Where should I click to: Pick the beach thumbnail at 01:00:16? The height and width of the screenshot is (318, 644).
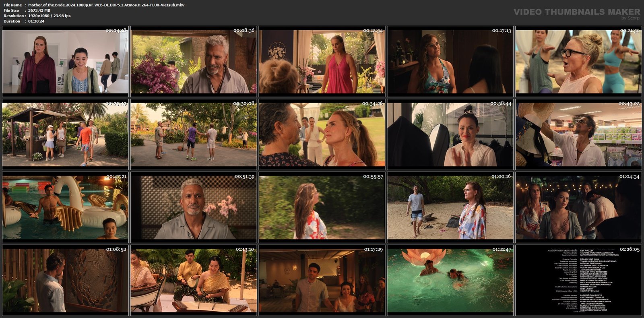450,207
